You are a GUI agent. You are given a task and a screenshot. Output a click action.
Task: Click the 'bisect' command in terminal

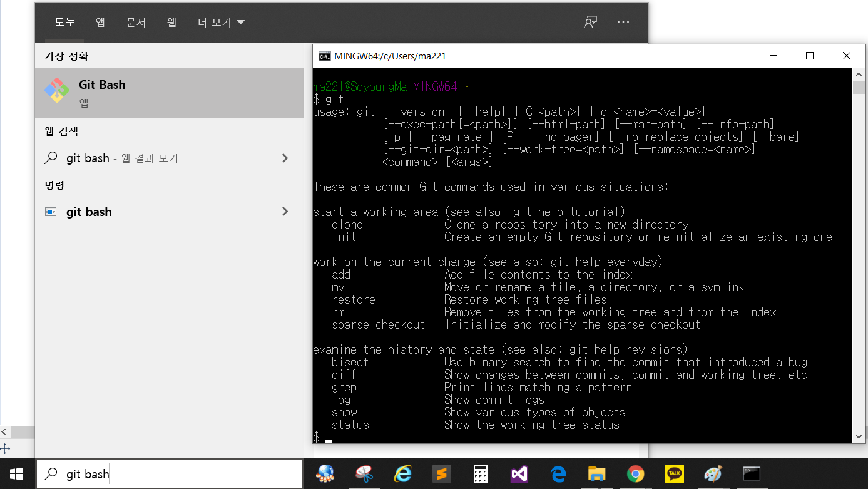pyautogui.click(x=350, y=362)
